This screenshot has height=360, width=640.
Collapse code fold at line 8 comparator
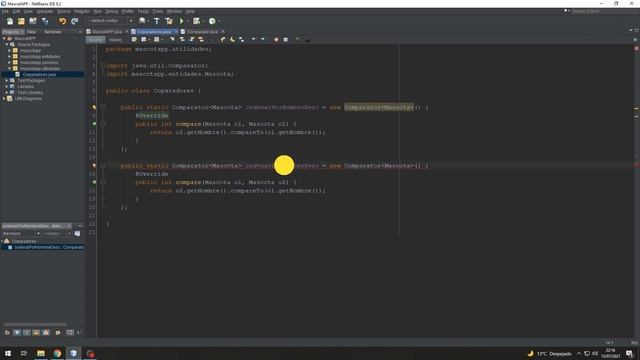103,107
